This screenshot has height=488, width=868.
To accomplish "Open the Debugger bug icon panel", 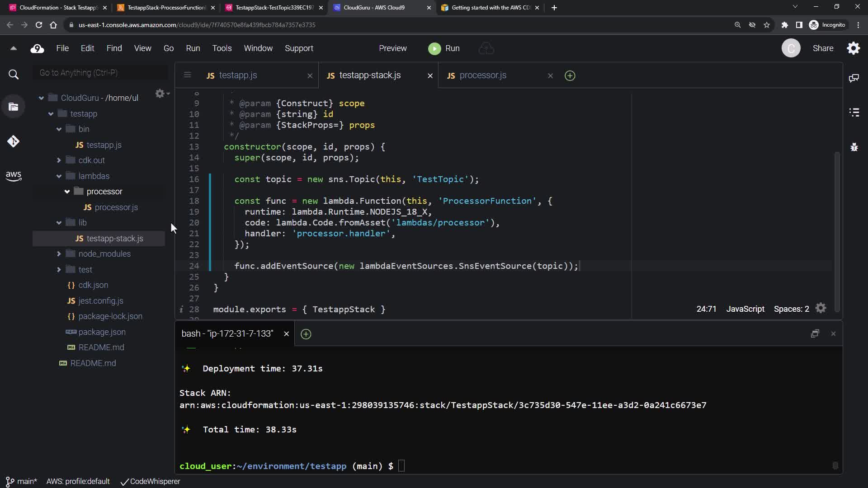I will (854, 147).
